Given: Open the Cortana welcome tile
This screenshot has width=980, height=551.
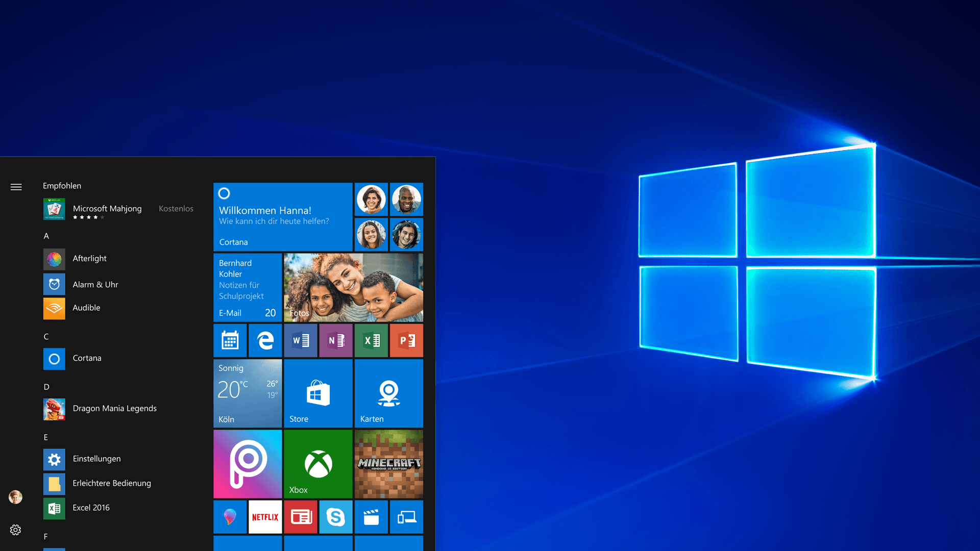Looking at the screenshot, I should point(283,217).
